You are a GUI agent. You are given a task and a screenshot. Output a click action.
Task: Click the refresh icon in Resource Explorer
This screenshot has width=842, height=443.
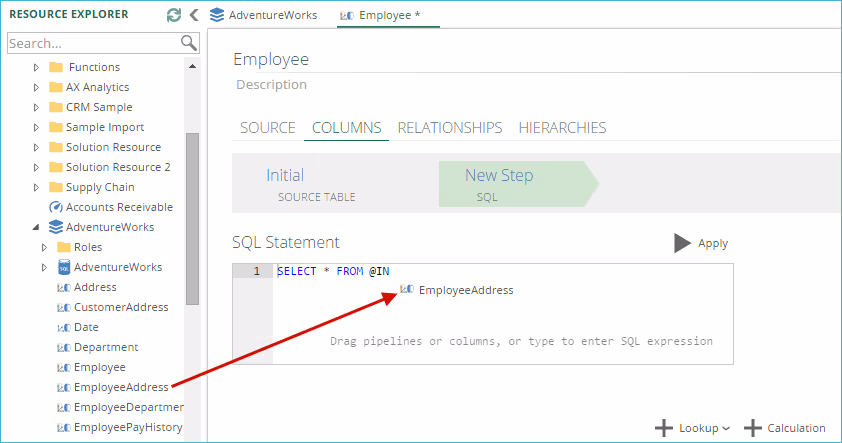click(x=174, y=15)
